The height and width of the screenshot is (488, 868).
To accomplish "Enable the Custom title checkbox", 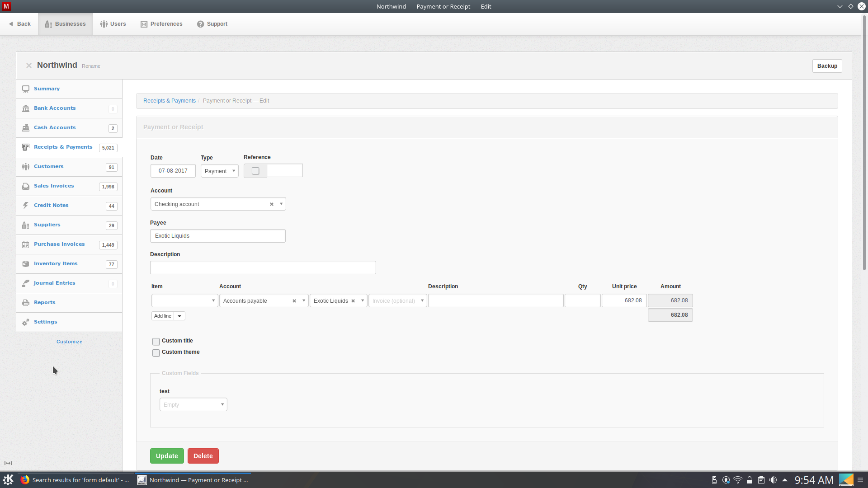I will point(156,342).
